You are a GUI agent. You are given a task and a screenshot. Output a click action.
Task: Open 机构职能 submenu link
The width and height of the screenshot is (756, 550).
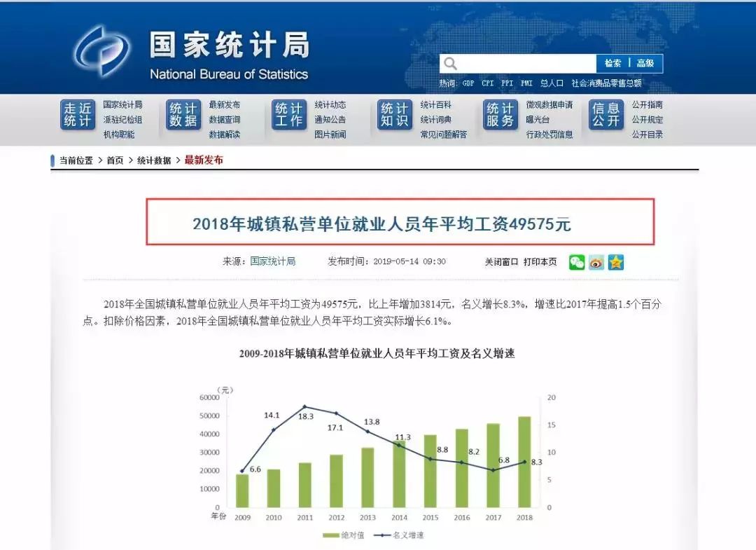pyautogui.click(x=118, y=135)
